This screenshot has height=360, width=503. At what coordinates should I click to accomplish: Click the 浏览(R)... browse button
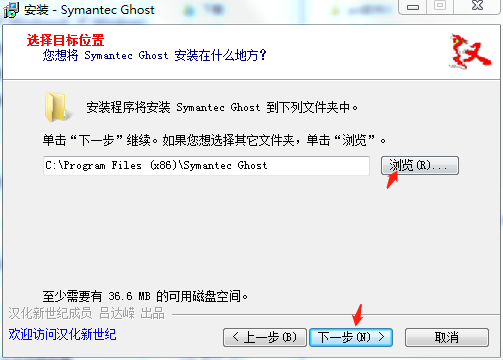pos(420,165)
